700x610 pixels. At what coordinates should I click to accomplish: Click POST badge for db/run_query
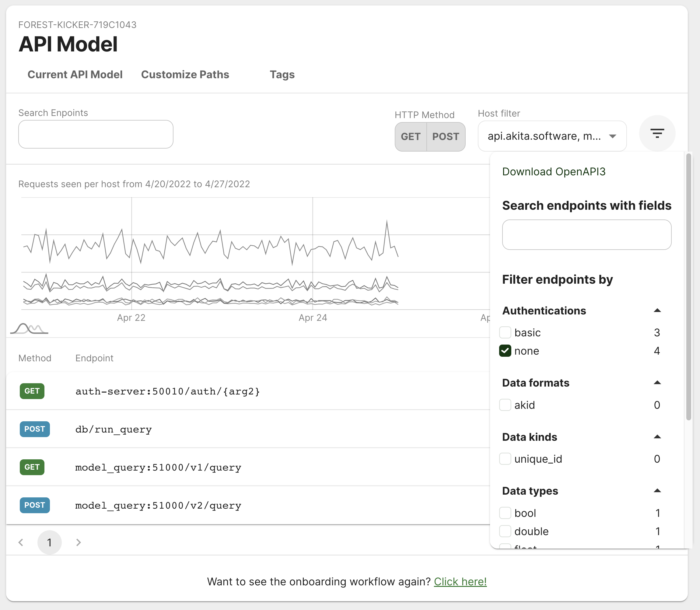pos(34,429)
